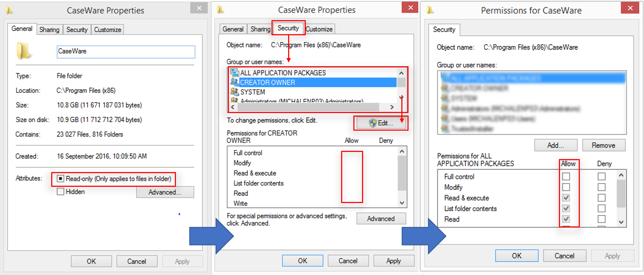Click Apply in left Properties window

[x=182, y=261]
